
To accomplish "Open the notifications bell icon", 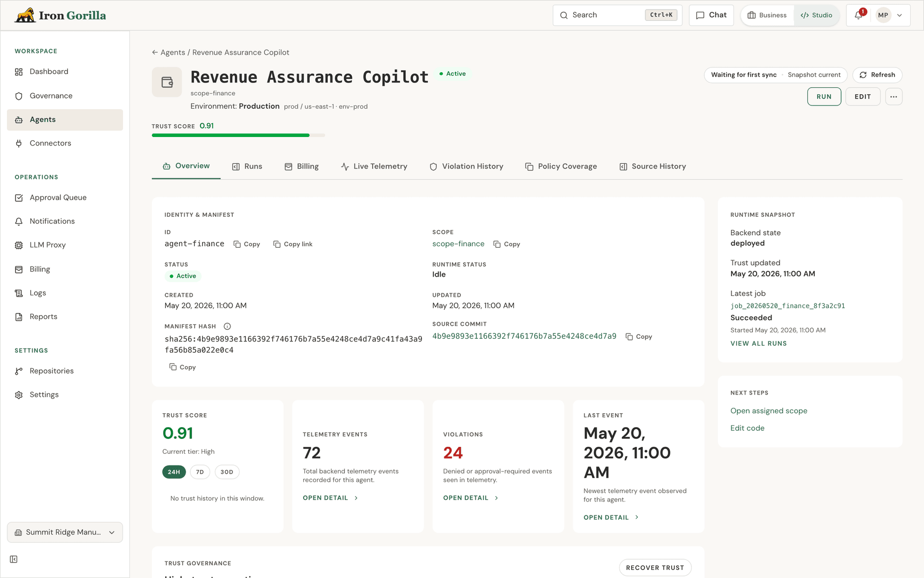I will 859,15.
